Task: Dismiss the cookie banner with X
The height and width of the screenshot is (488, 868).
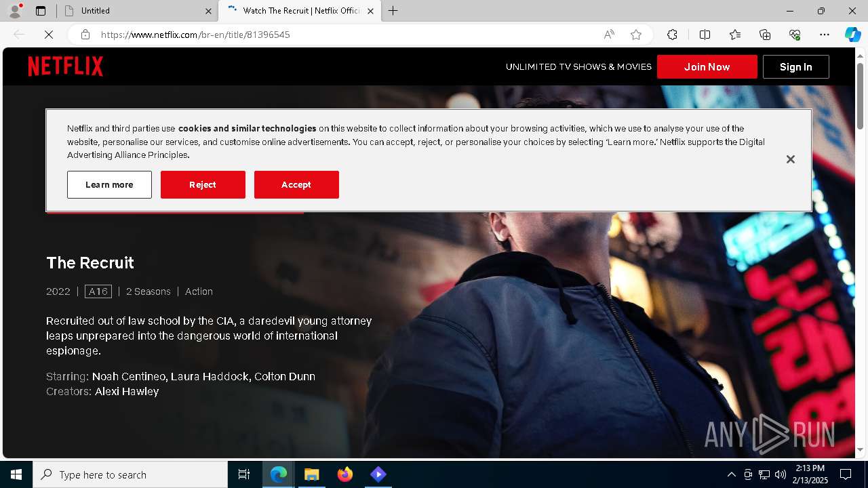Action: [790, 159]
